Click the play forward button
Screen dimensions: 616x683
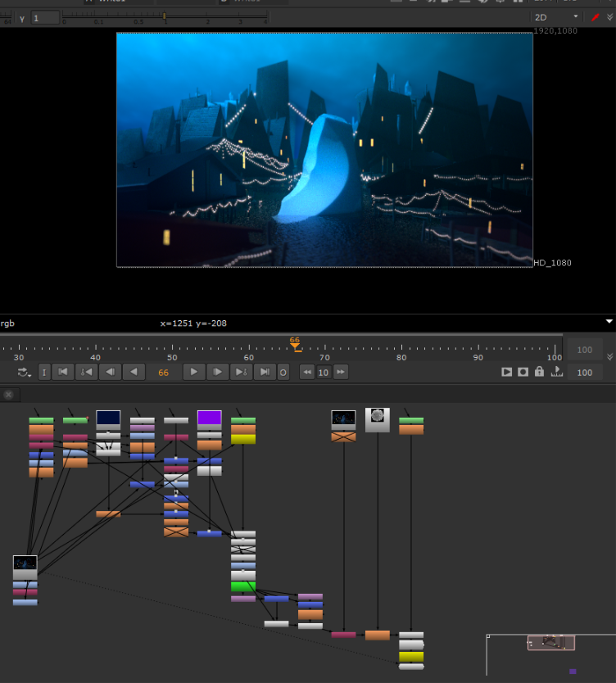tap(193, 372)
